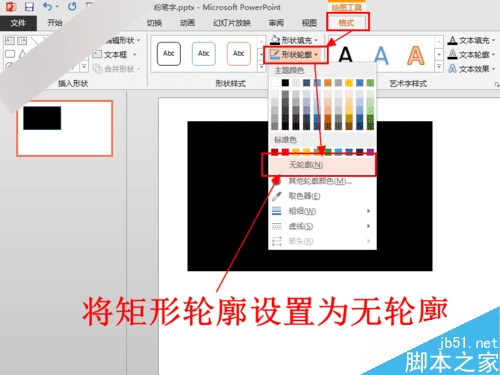Viewport: 500px width, 375px height.
Task: Choose the orange outlined A WordArt style
Action: tap(416, 55)
